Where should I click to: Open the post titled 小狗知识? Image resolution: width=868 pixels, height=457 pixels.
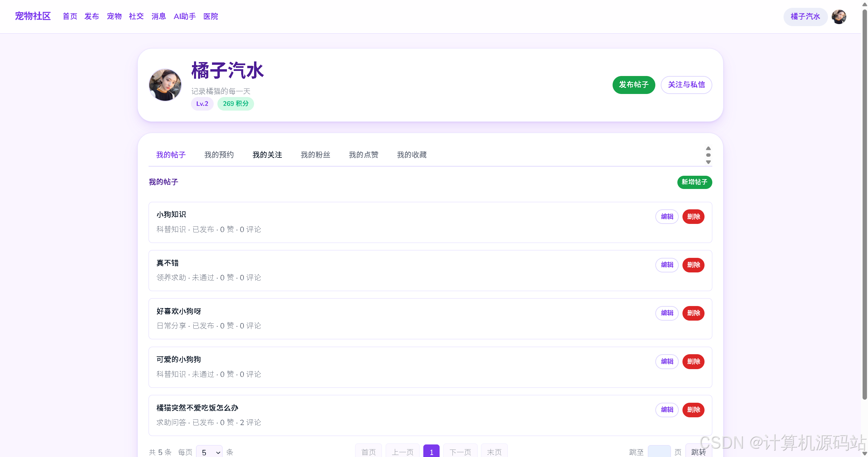click(171, 214)
